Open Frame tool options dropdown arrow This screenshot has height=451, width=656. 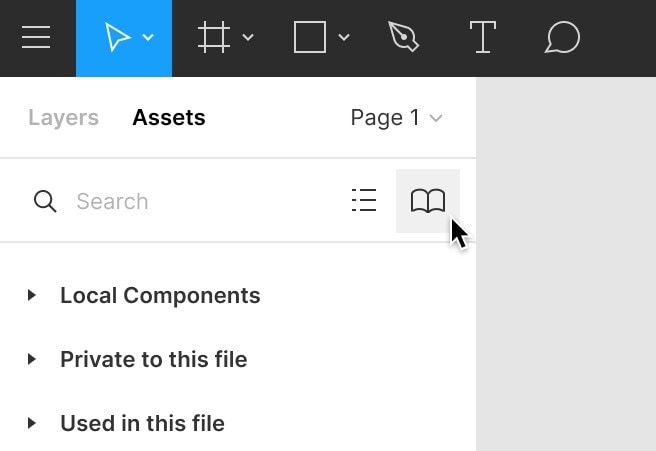pyautogui.click(x=248, y=38)
